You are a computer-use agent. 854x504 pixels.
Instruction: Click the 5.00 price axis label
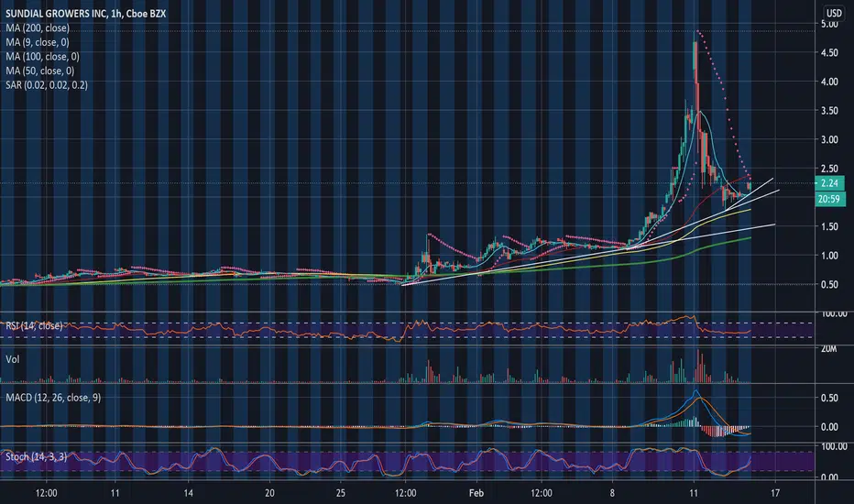829,25
